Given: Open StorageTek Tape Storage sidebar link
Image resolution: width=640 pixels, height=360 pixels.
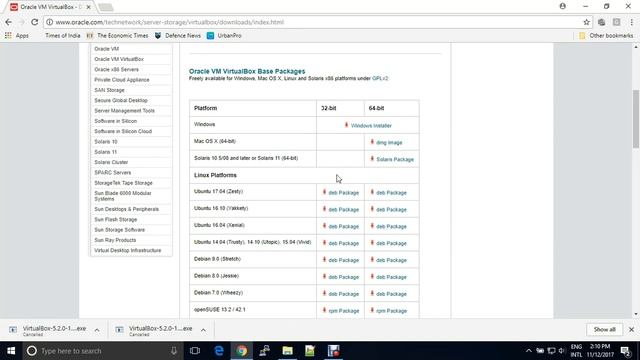Looking at the screenshot, I should (123, 183).
